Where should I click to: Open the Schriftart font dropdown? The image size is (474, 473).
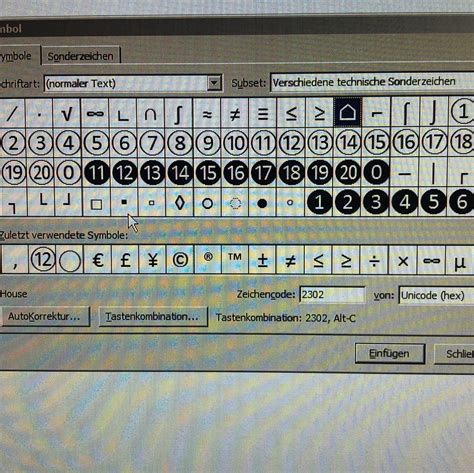pos(214,83)
